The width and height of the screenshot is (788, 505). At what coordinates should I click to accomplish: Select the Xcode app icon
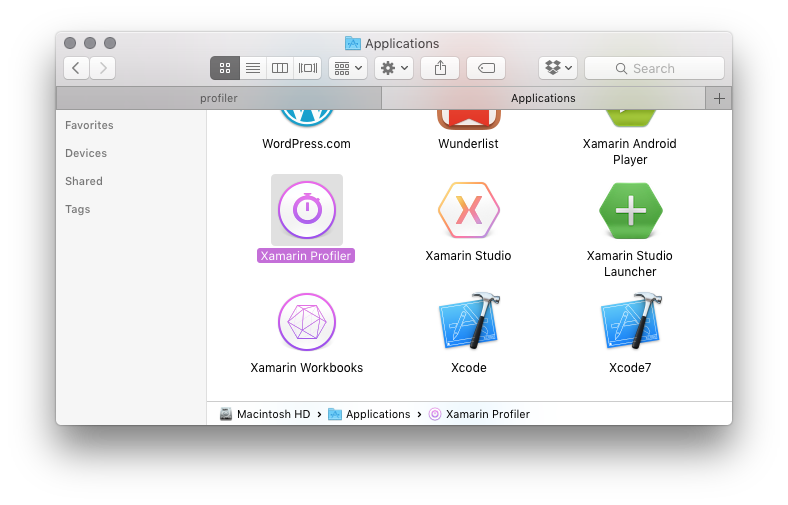(469, 321)
